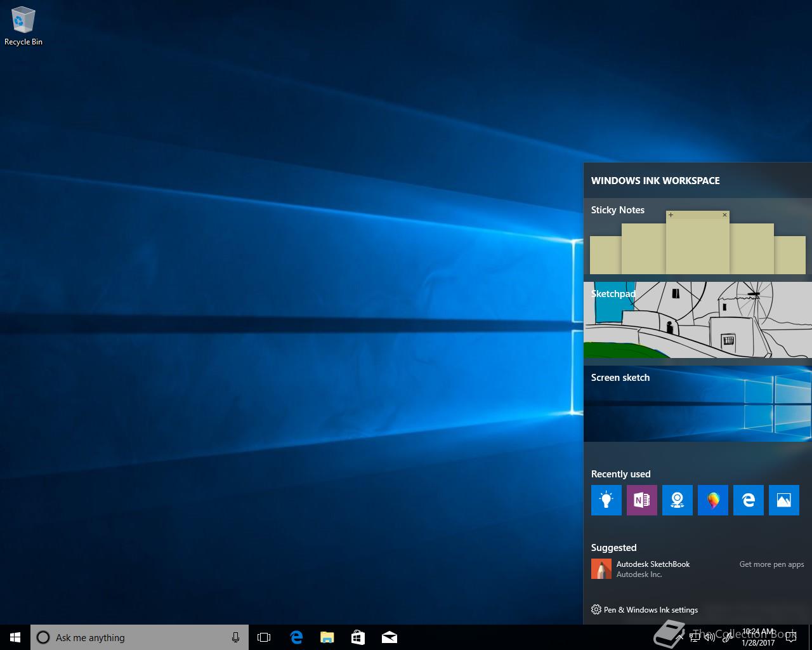Launch the Screen sketch tile
Image resolution: width=812 pixels, height=650 pixels.
click(x=697, y=404)
